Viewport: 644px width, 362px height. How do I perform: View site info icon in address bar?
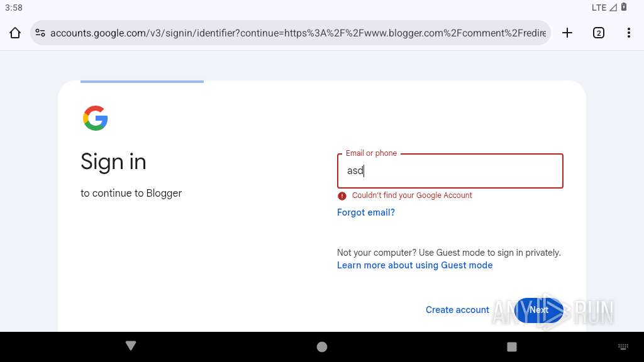pos(40,33)
